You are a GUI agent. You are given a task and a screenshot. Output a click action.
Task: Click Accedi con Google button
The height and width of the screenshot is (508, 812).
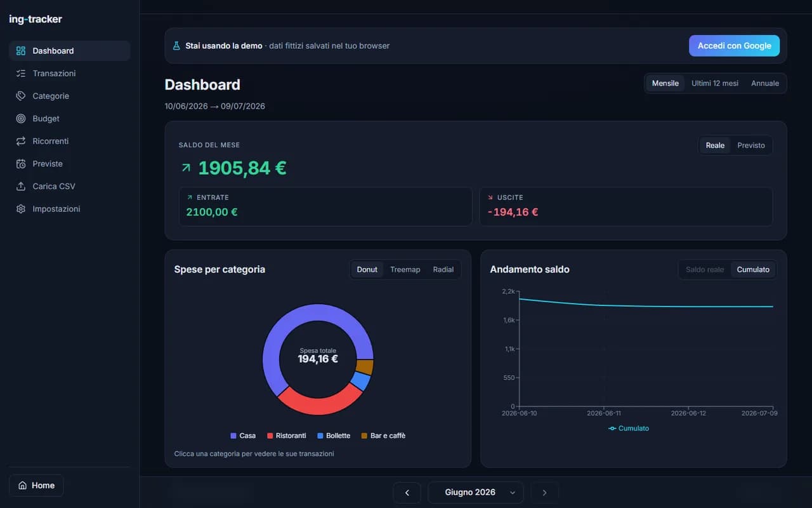click(735, 46)
